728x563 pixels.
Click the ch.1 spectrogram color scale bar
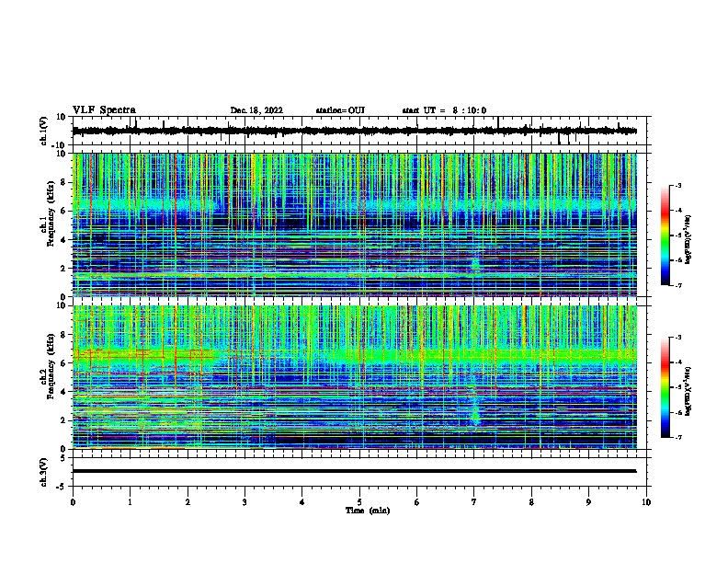pyautogui.click(x=665, y=236)
